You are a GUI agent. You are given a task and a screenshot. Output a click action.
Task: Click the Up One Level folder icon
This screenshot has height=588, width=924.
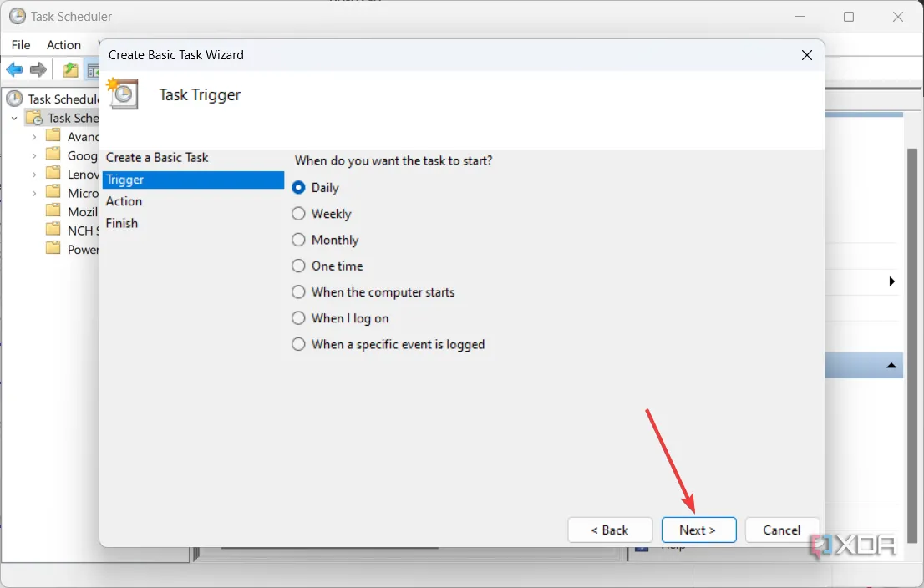click(71, 70)
